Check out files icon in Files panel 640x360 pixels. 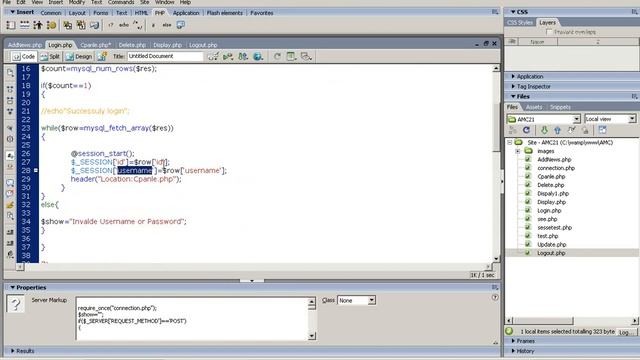571,130
